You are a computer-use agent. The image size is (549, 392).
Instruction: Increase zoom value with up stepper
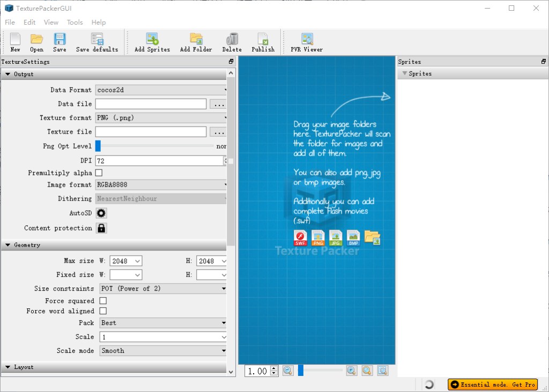pos(274,368)
